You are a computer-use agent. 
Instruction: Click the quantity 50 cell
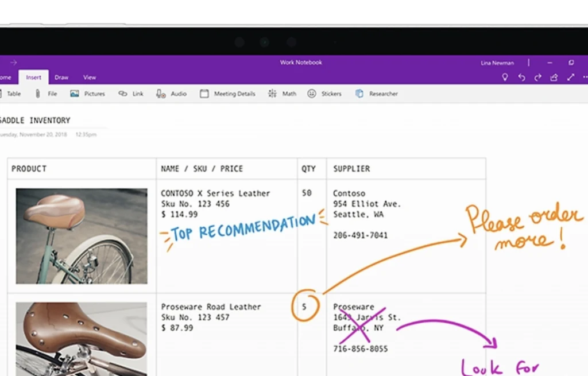coord(307,193)
